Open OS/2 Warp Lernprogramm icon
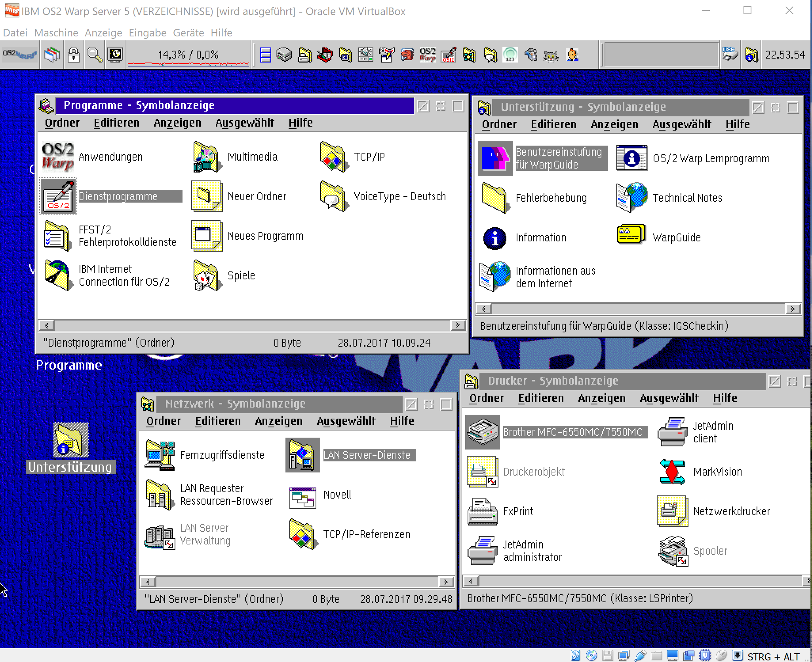 (632, 158)
